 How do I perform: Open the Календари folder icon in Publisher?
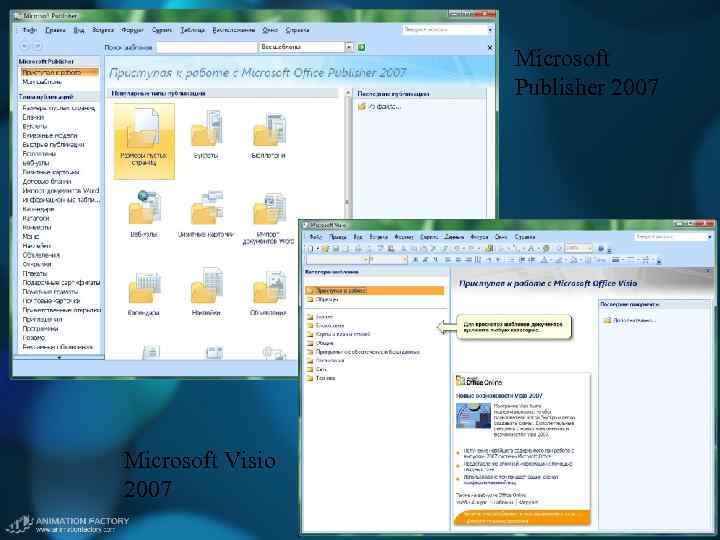144,287
